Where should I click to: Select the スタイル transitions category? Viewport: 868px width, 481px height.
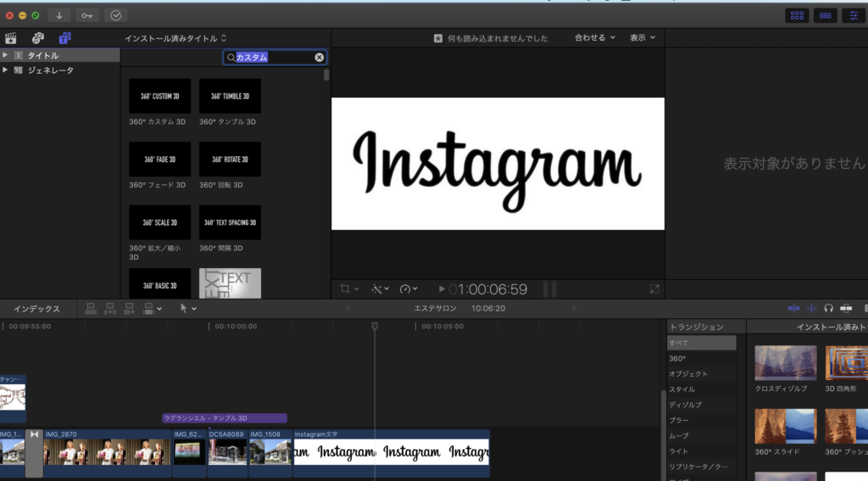point(701,389)
